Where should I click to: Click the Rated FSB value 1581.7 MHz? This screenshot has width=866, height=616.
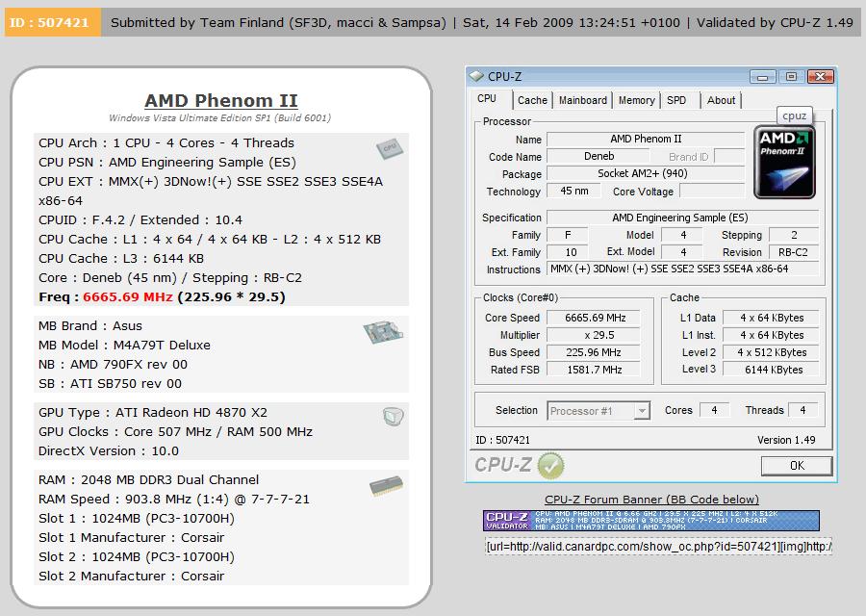pos(595,370)
